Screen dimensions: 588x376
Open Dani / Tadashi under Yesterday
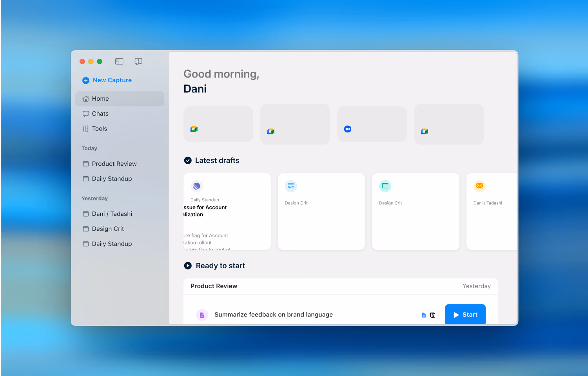pyautogui.click(x=112, y=214)
